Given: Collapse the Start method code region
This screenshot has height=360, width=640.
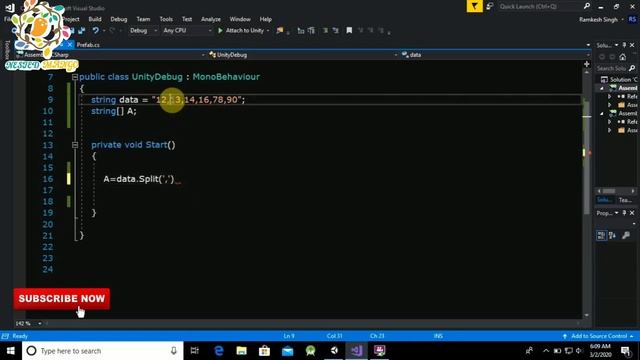Looking at the screenshot, I should point(75,145).
